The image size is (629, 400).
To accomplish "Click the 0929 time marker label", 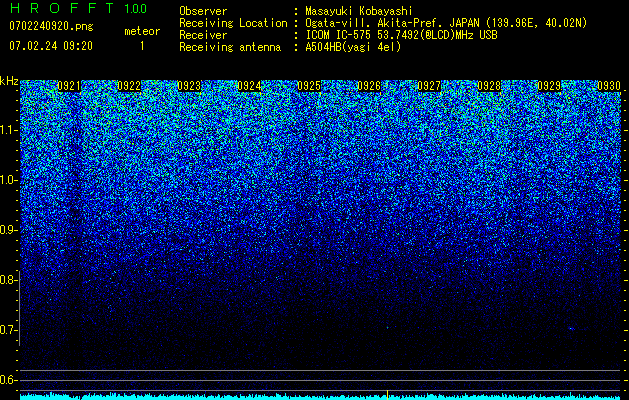I will tap(549, 86).
